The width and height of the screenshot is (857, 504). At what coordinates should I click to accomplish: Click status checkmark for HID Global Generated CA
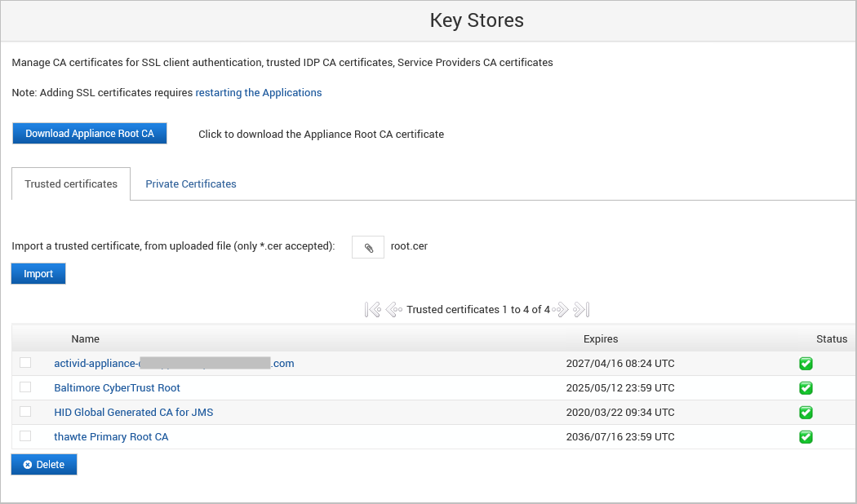(806, 413)
